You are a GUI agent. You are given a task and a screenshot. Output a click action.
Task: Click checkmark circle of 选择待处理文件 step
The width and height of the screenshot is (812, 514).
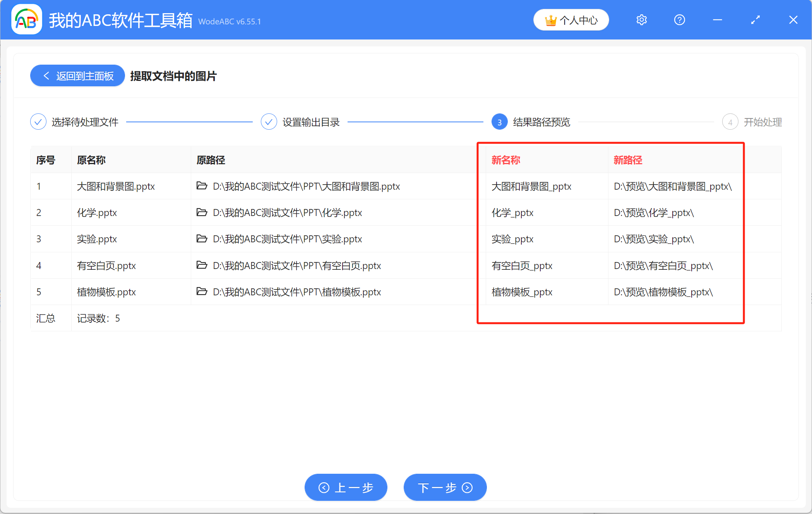(38, 122)
